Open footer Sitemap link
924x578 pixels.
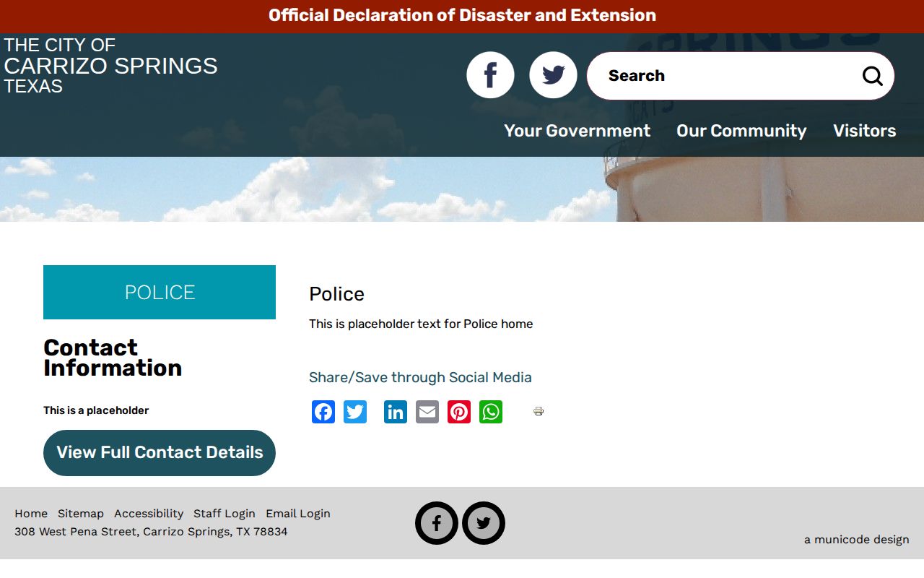(81, 514)
